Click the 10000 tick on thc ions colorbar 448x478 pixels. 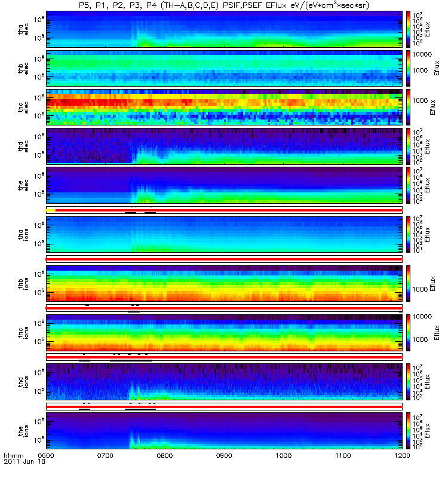[x=422, y=317]
